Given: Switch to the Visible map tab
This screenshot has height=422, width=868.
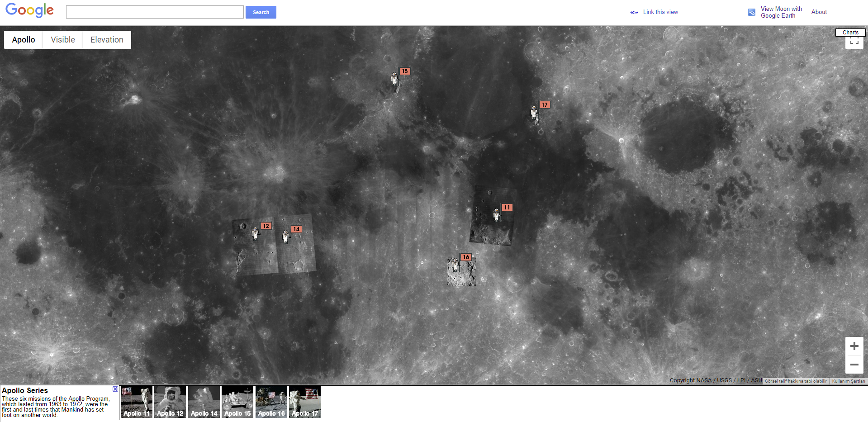Looking at the screenshot, I should 63,40.
